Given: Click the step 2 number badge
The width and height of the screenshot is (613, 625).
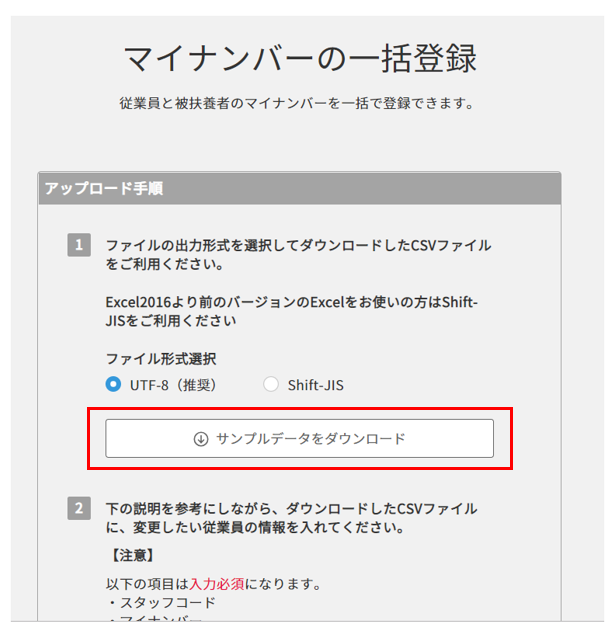Looking at the screenshot, I should tap(79, 508).
